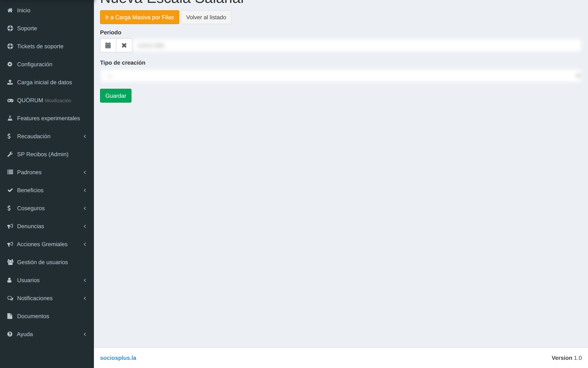Open the Documentos menu entry
The width and height of the screenshot is (588, 368).
pos(47,316)
